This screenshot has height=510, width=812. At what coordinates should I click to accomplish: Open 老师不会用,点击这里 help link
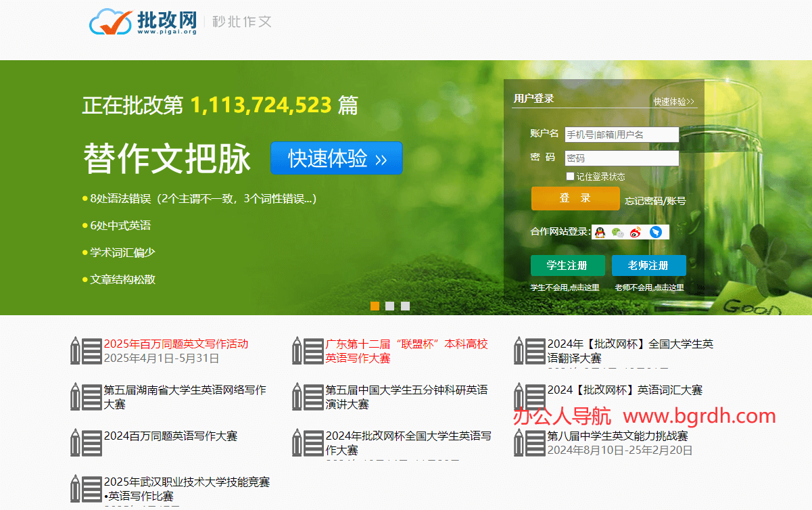(649, 287)
